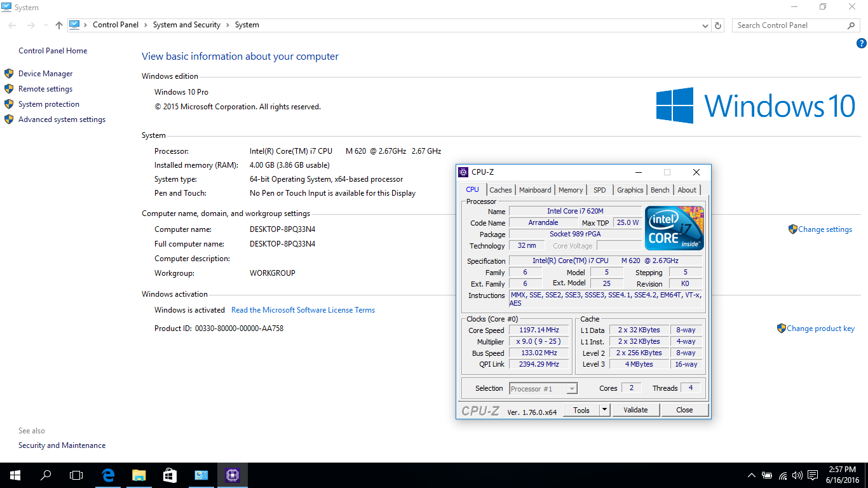Open the taskbar clock showing 2:57 PM
The image size is (868, 488).
(842, 475)
